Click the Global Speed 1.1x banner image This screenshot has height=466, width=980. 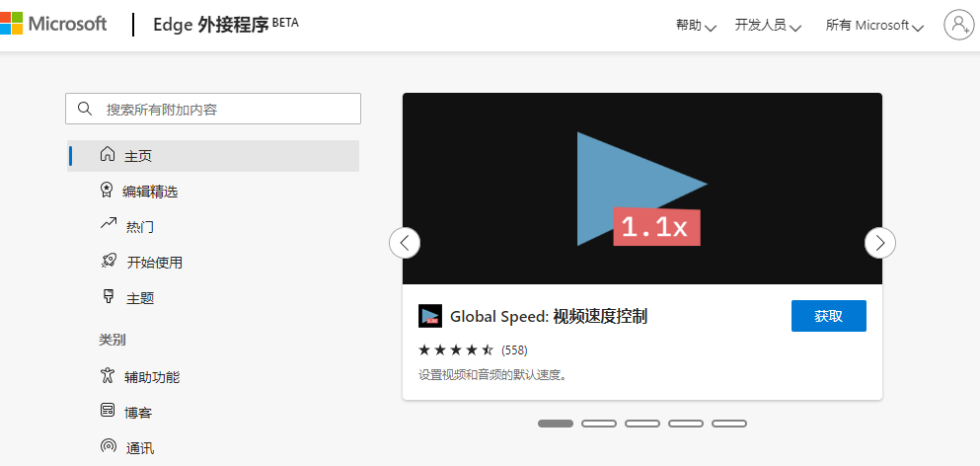(641, 189)
